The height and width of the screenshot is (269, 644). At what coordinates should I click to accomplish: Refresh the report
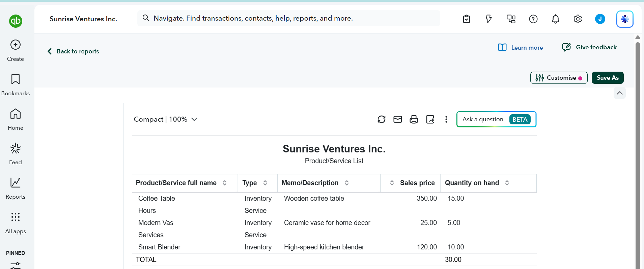382,119
